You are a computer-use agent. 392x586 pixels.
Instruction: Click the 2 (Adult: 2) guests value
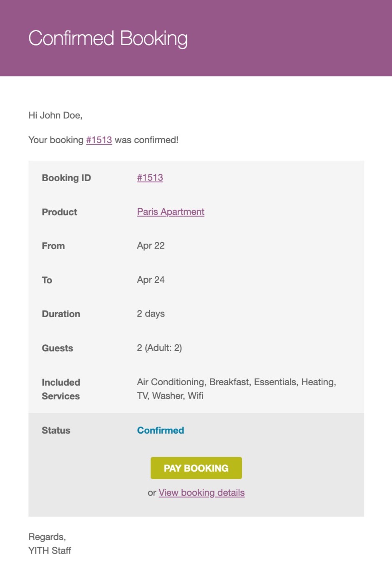pos(159,348)
